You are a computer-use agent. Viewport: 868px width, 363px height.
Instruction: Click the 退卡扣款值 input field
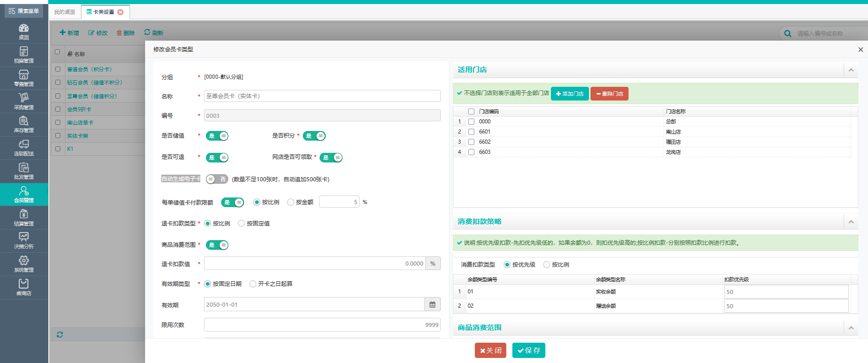point(315,263)
